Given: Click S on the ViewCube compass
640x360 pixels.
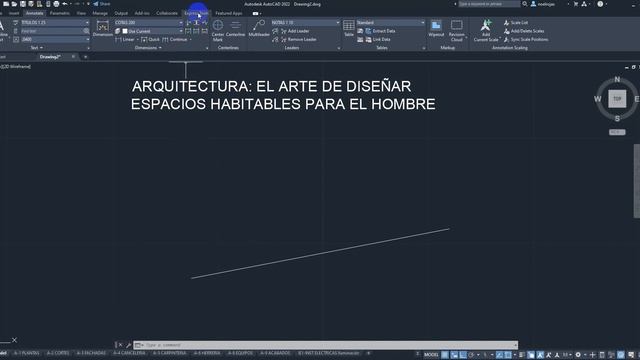Looking at the screenshot, I should pos(617,119).
